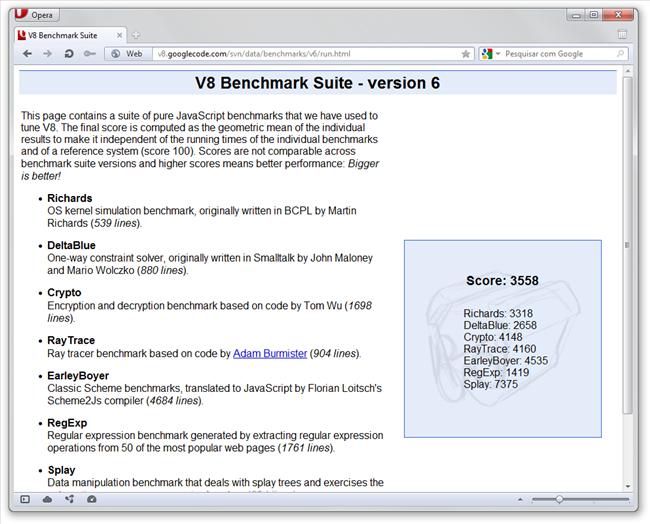650x524 pixels.
Task: Follow the Adam Burmister link
Action: [270, 354]
